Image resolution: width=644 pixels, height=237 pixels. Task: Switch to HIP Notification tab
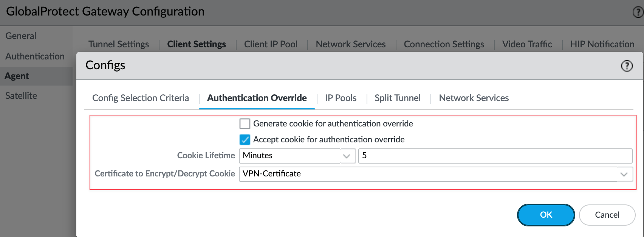(x=602, y=44)
